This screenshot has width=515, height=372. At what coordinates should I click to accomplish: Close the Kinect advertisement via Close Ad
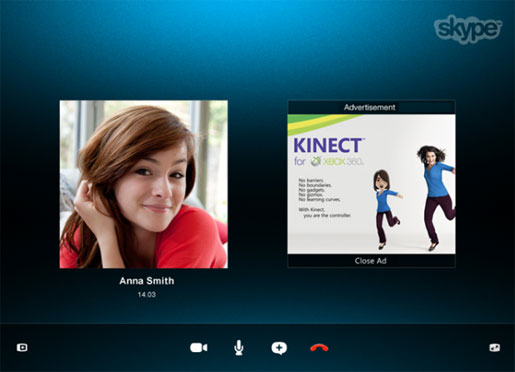point(371,261)
